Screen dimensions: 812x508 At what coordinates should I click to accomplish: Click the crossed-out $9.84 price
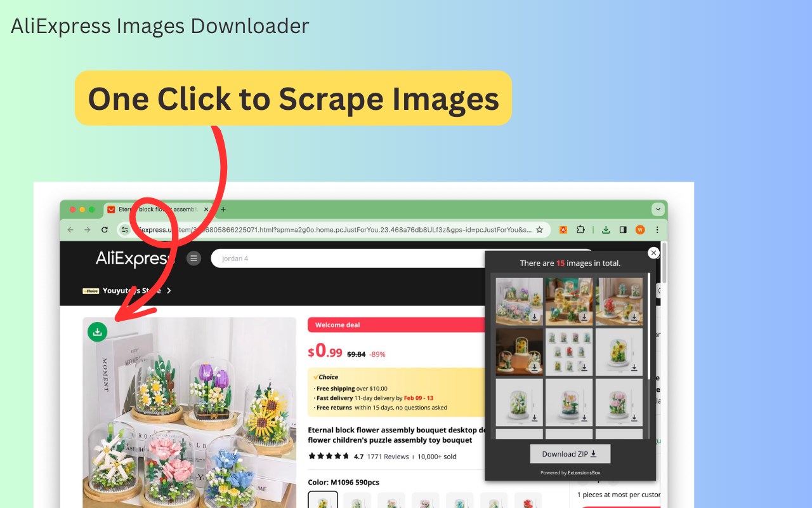pos(356,354)
